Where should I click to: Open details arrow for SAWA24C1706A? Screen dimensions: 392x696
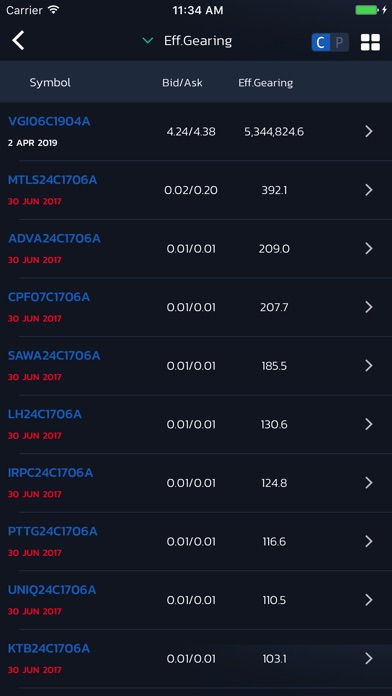pyautogui.click(x=368, y=366)
